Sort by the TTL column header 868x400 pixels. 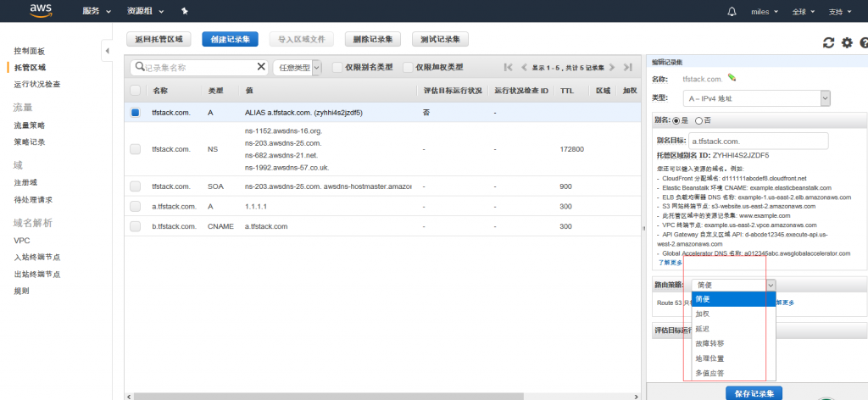point(566,90)
